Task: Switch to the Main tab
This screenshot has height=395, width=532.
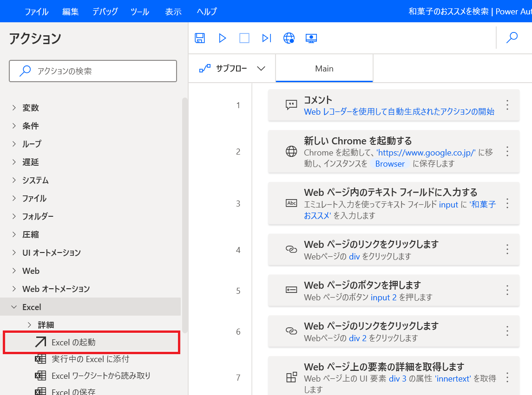Action: pyautogui.click(x=324, y=69)
